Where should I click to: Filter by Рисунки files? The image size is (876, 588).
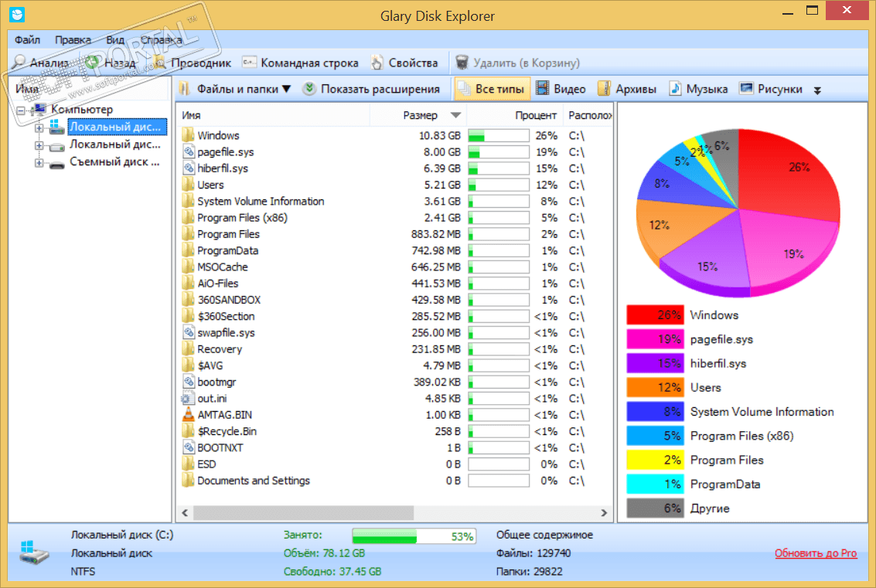(771, 89)
